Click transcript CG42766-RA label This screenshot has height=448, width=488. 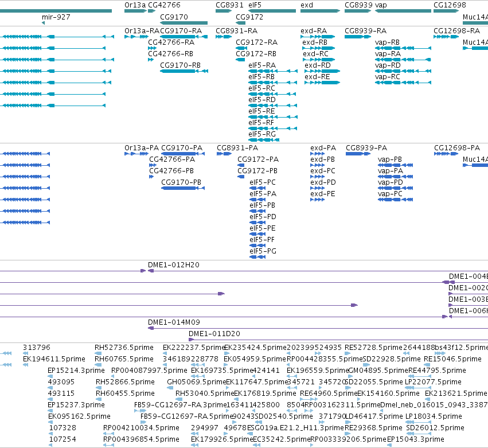[x=171, y=42]
